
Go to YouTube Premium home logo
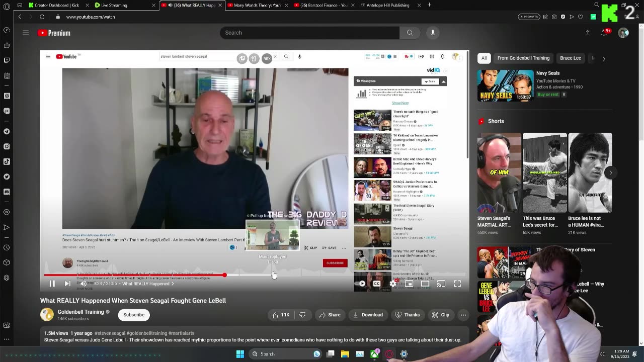coord(54,33)
